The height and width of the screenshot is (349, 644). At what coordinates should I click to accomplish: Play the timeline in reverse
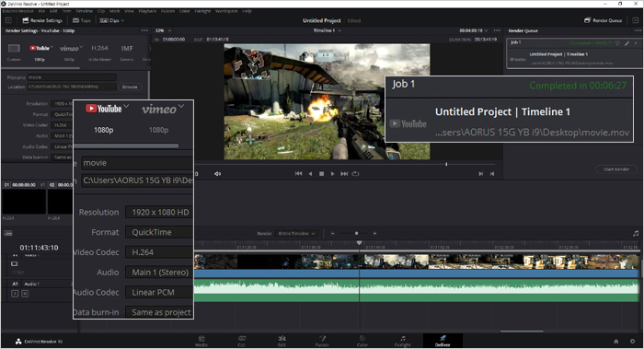pyautogui.click(x=310, y=174)
